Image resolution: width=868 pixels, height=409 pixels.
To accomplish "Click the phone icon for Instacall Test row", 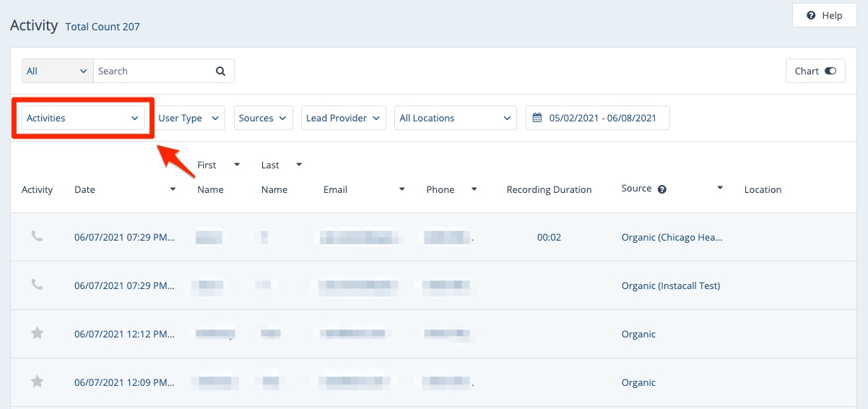I will pyautogui.click(x=37, y=285).
